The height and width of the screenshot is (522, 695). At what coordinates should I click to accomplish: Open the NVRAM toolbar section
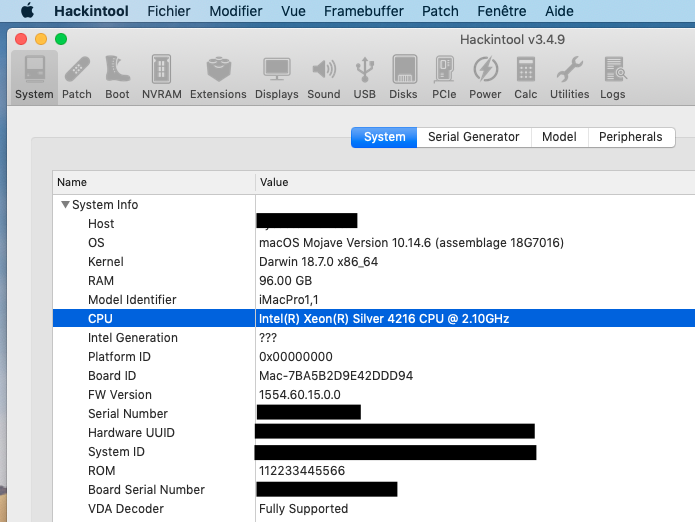(x=161, y=78)
